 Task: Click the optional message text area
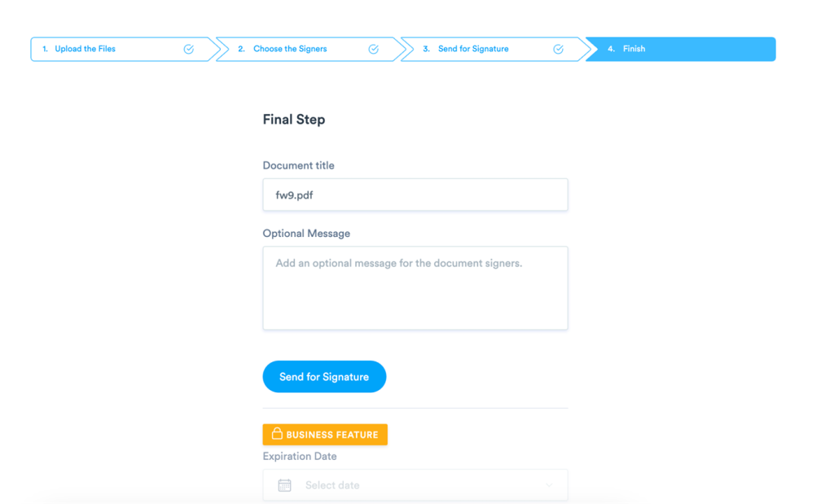coord(415,287)
